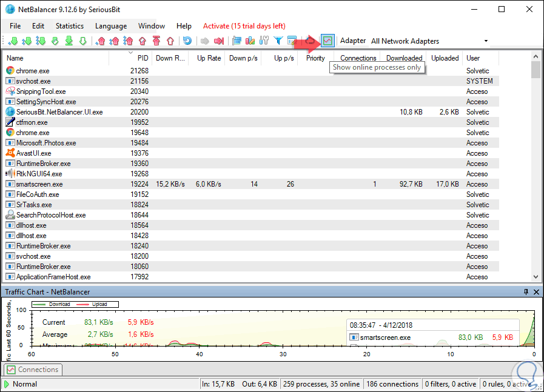Click Activate (15 trial days left) link
Image resolution: width=544 pixels, height=392 pixels.
click(244, 26)
